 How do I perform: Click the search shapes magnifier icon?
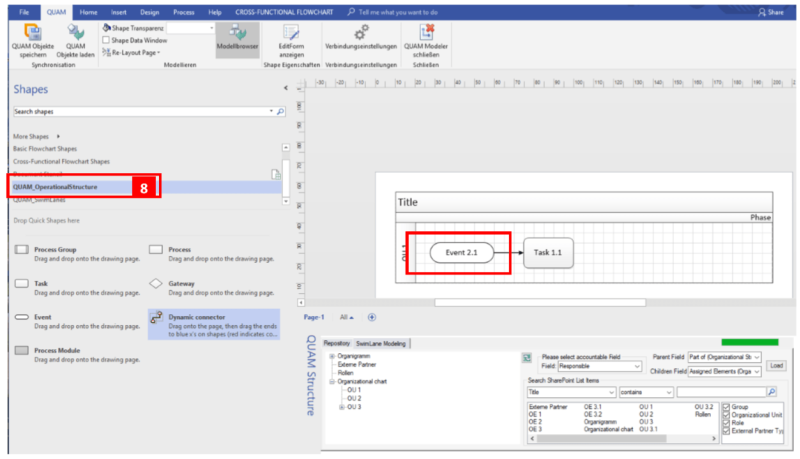pos(280,111)
